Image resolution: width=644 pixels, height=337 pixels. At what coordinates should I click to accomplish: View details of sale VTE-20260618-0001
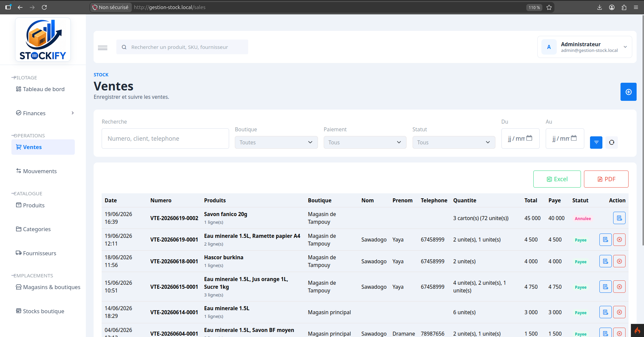click(605, 261)
